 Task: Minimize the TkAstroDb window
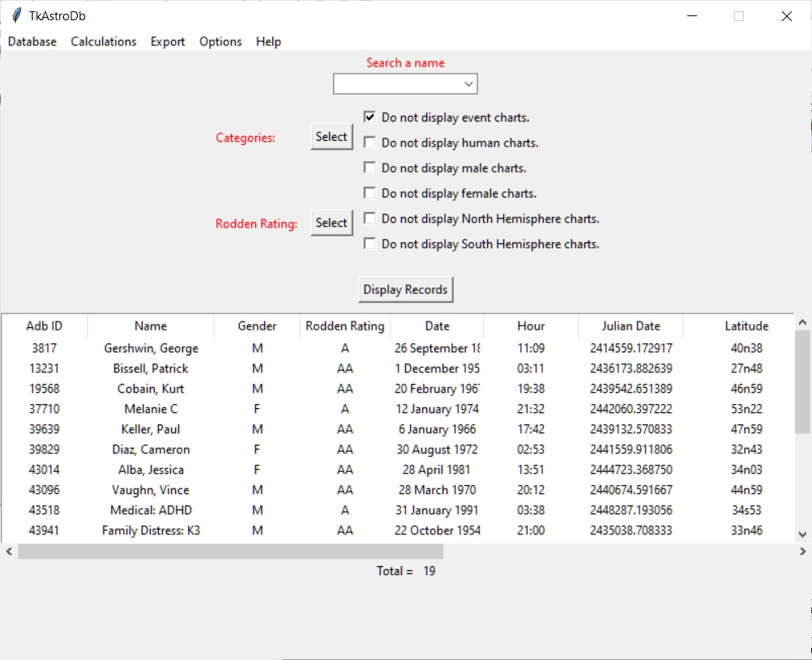[692, 16]
